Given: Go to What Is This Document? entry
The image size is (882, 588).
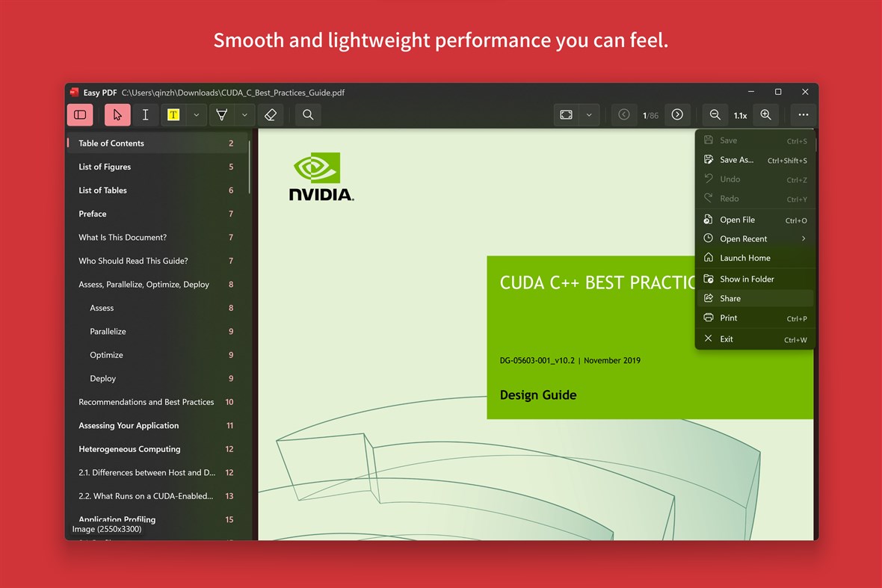Looking at the screenshot, I should [x=157, y=238].
